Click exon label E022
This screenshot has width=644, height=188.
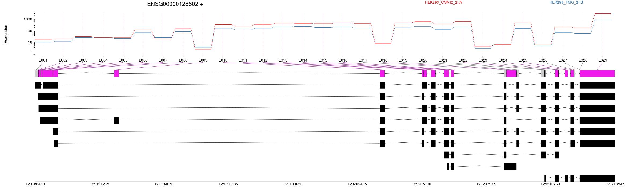tap(463, 60)
